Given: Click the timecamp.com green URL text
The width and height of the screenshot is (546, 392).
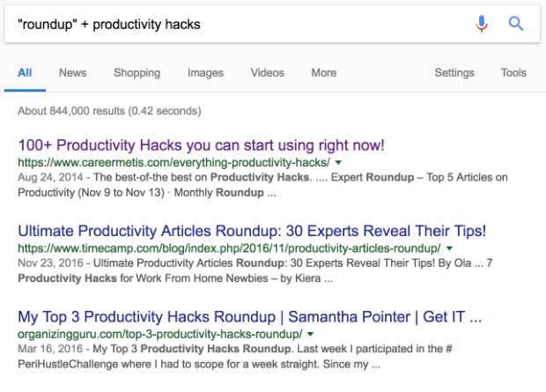Looking at the screenshot, I should pyautogui.click(x=229, y=249).
